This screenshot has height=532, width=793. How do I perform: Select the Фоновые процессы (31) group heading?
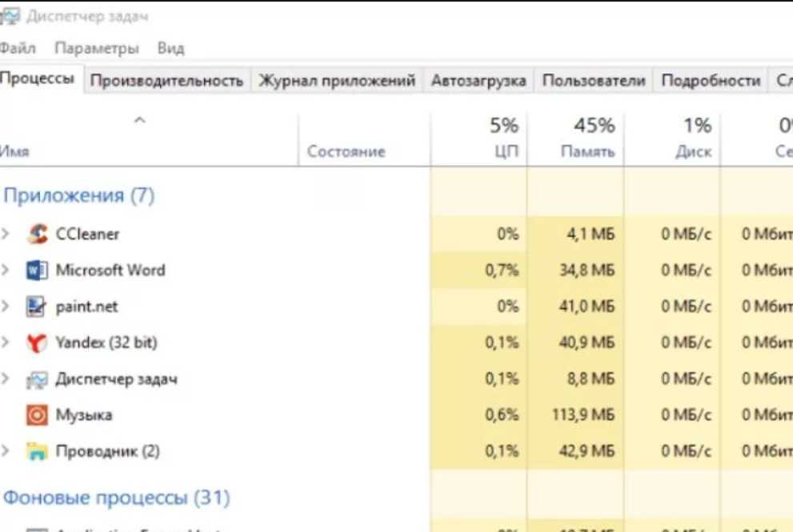coord(117,498)
